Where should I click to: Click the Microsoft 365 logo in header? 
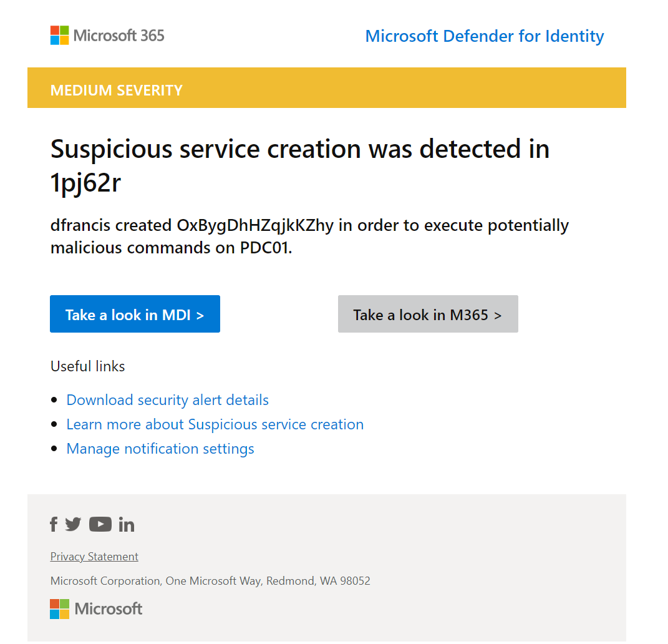107,36
